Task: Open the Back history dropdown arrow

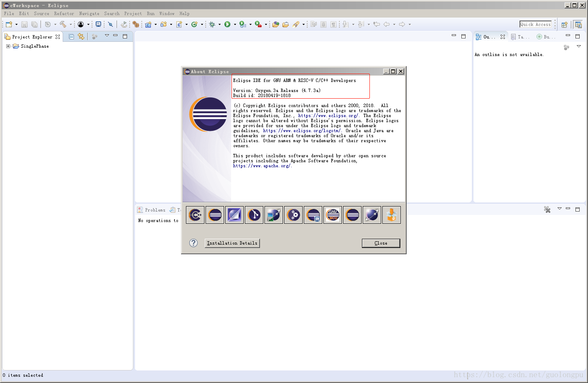Action: (394, 25)
